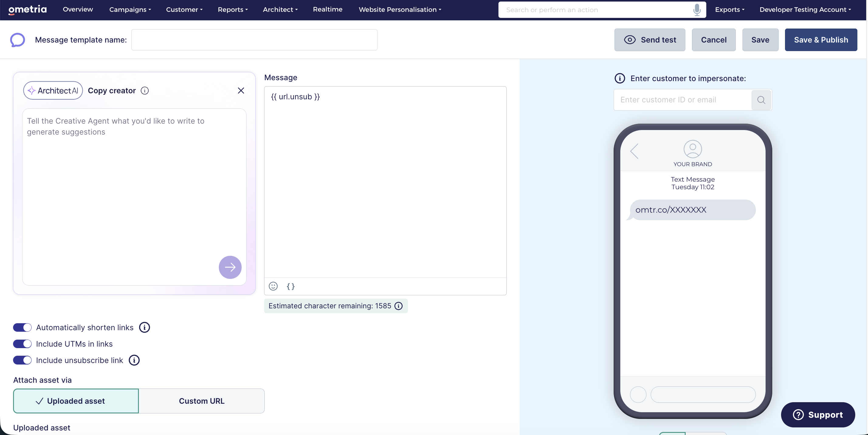Expand the Campaigns menu
The width and height of the screenshot is (868, 435).
click(x=130, y=9)
